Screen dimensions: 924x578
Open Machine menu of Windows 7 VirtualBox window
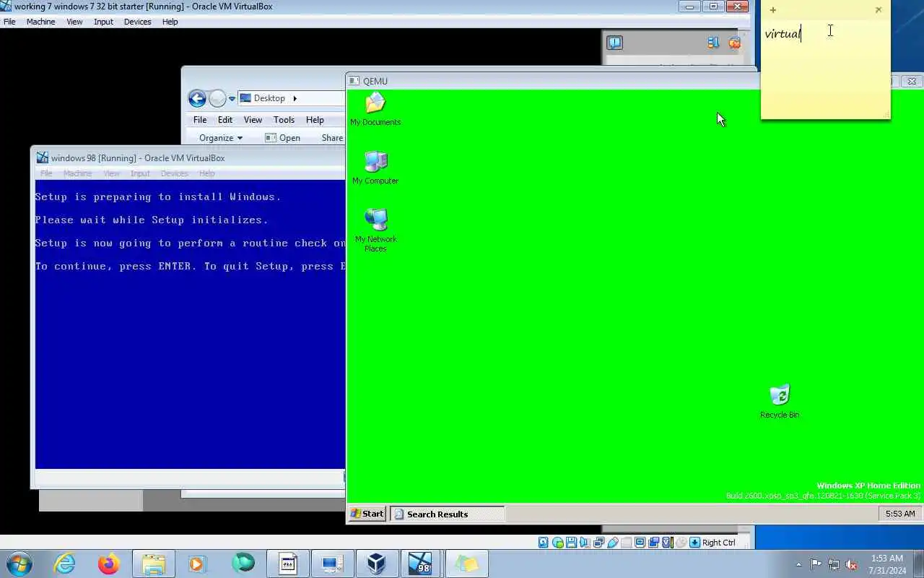tap(40, 22)
